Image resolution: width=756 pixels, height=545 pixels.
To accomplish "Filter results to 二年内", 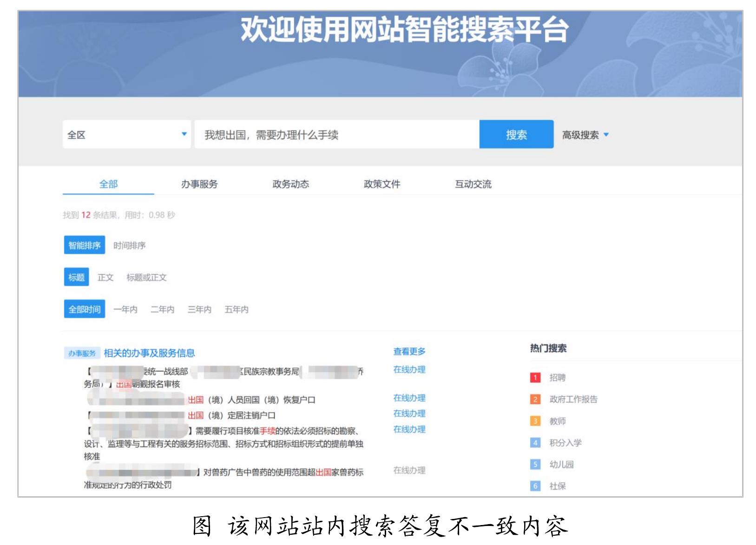I will (x=162, y=309).
